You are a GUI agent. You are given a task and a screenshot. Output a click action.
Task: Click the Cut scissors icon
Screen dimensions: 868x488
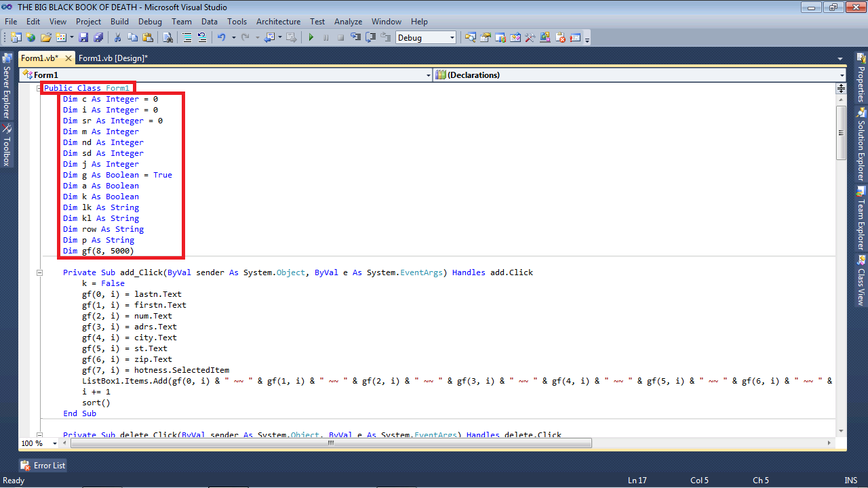click(117, 38)
